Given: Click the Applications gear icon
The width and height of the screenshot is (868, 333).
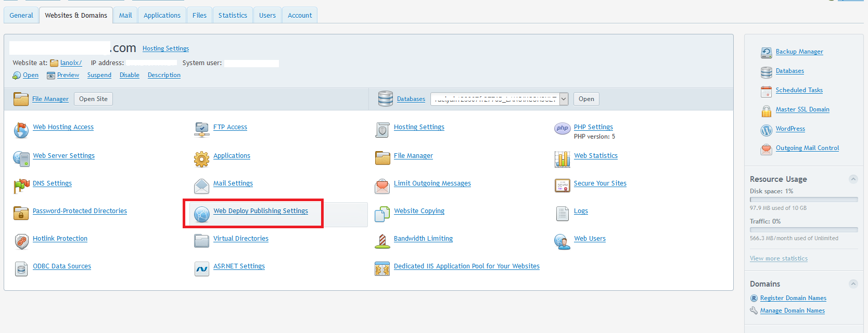Looking at the screenshot, I should tap(201, 158).
